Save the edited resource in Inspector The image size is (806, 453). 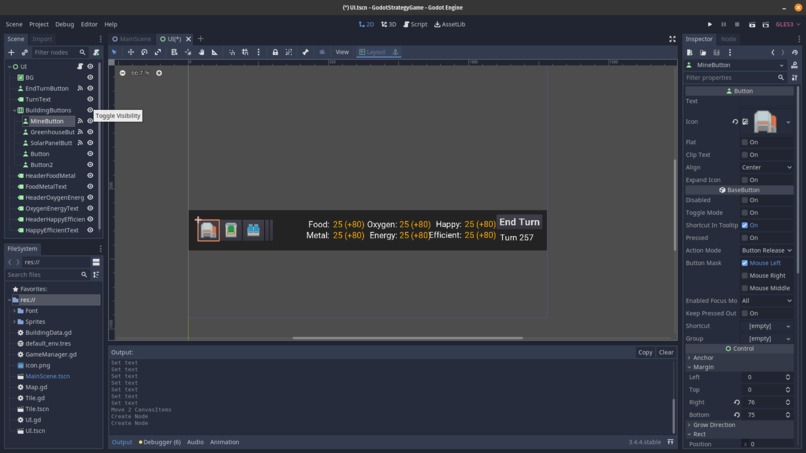point(717,52)
